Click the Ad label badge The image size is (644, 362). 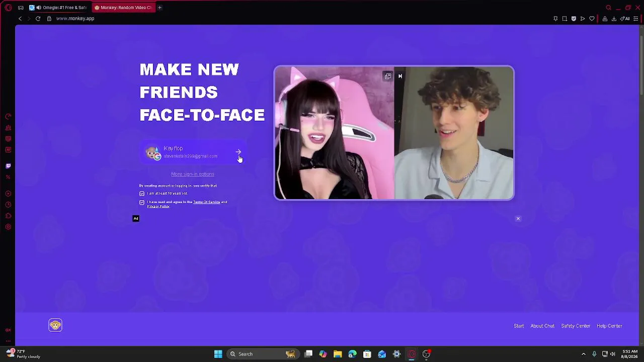[x=136, y=219]
